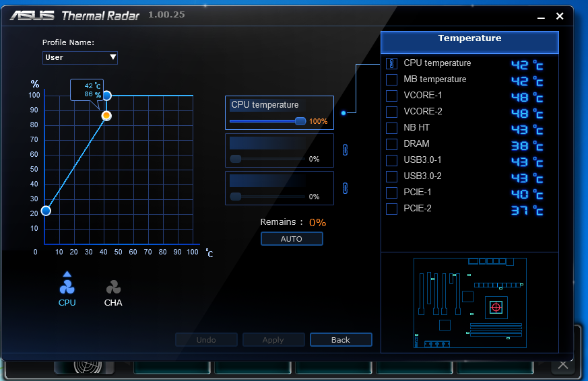Click the 42 °C 86 % curve tooltip
The image size is (588, 381).
87,90
